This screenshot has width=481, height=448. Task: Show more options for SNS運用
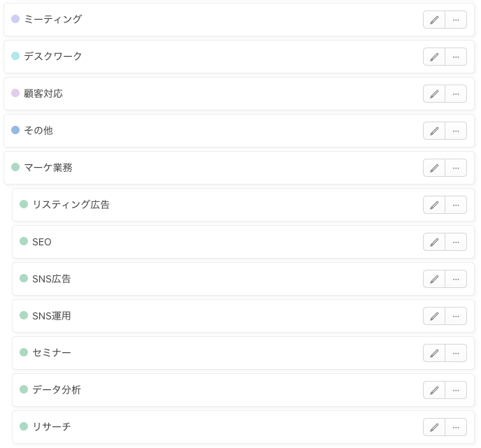pyautogui.click(x=456, y=316)
